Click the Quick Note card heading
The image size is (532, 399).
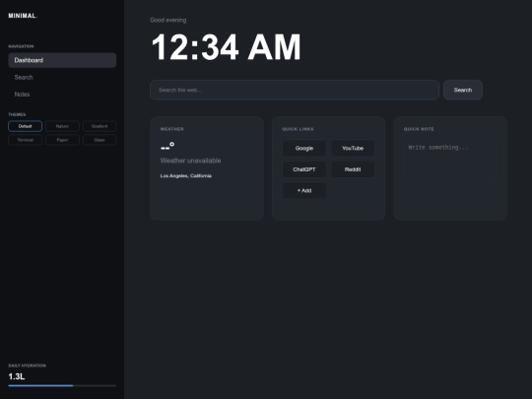(x=419, y=129)
